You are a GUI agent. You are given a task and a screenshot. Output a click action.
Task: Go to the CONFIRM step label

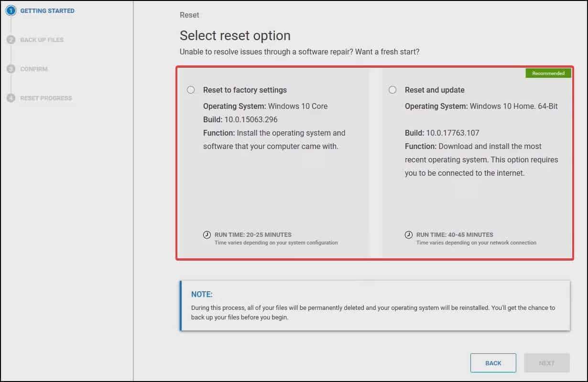34,69
